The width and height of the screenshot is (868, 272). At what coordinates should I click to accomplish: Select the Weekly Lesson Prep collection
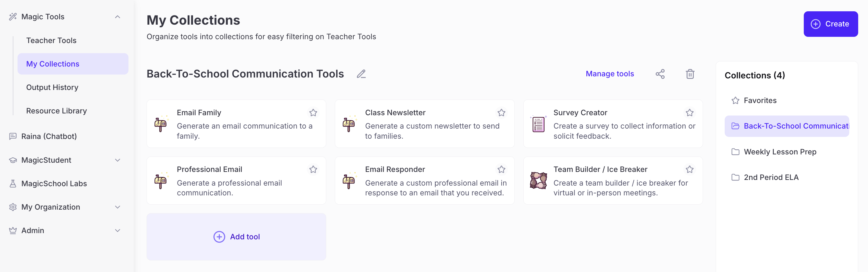point(787,152)
